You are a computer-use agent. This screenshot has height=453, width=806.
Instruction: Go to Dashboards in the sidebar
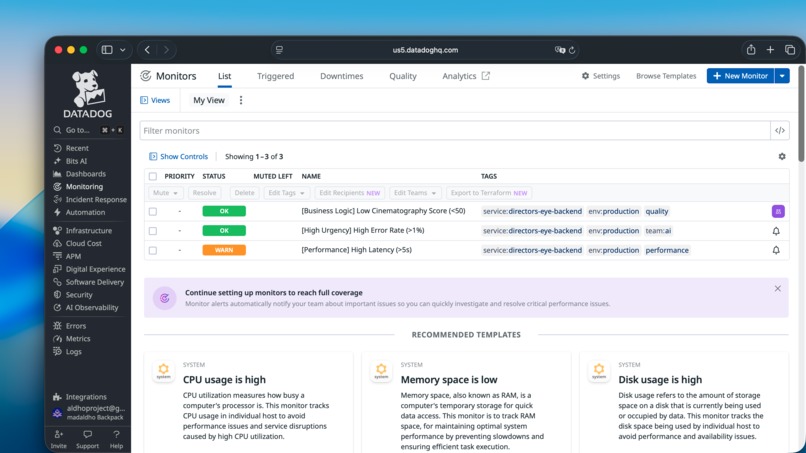[79, 174]
